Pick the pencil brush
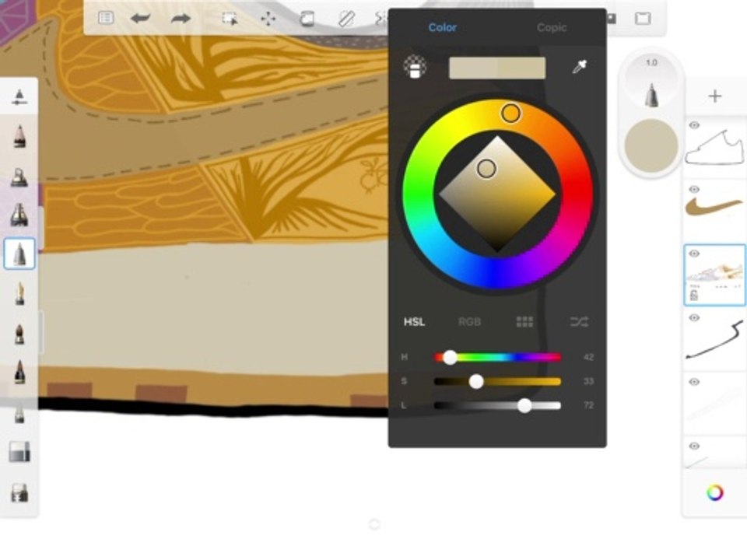Screen dimensions: 747x560 19,137
